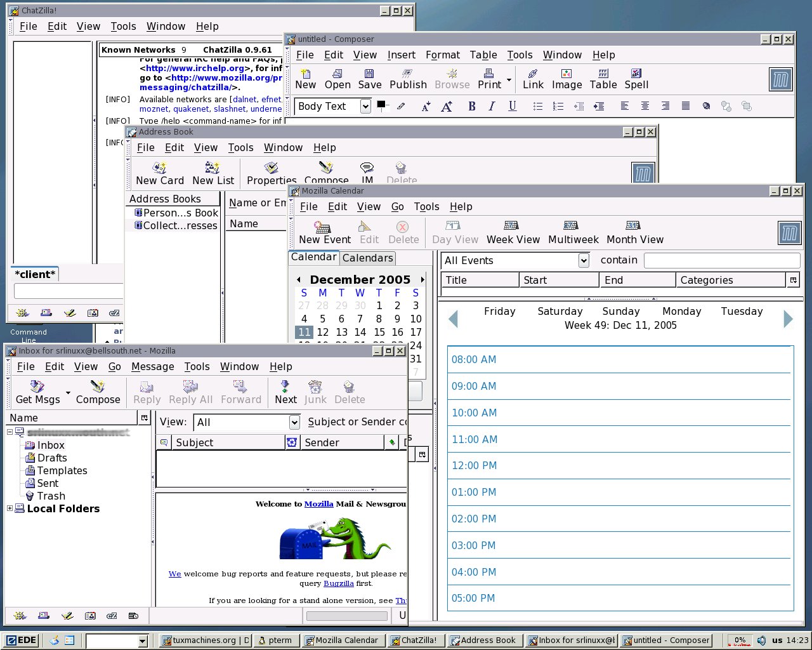The height and width of the screenshot is (650, 812).
Task: Switch to Month View in Calendar
Action: pos(635,232)
